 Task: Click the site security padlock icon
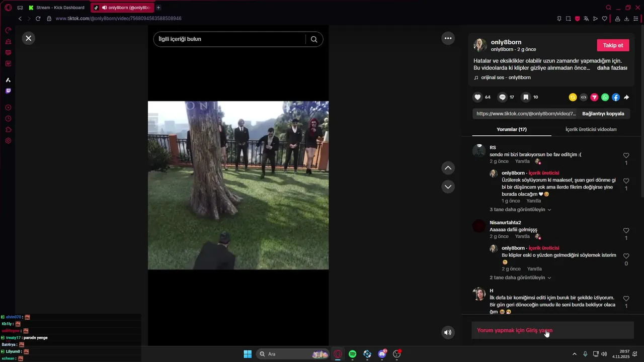tap(49, 19)
